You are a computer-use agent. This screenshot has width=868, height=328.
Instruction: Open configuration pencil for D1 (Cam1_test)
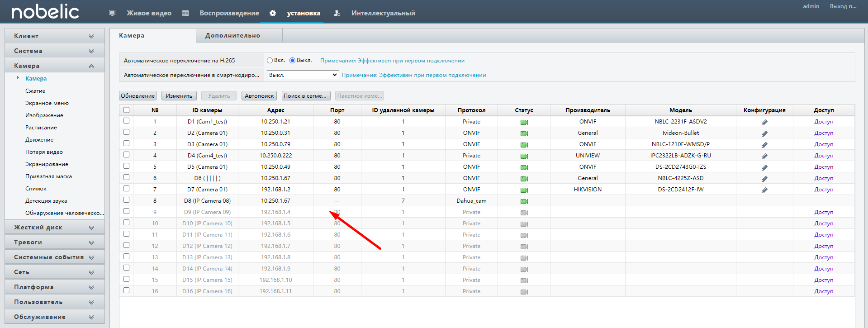click(x=764, y=122)
